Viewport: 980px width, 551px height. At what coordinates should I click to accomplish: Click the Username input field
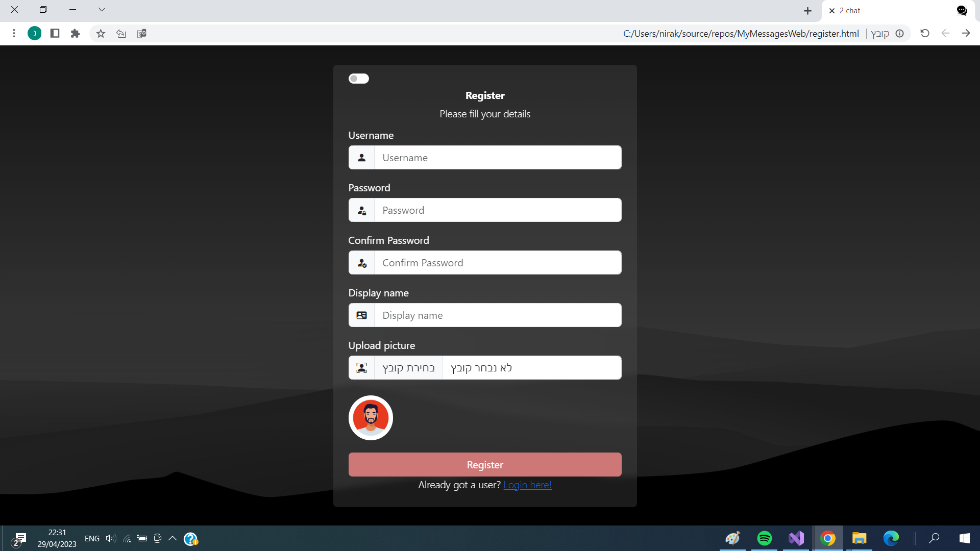[x=497, y=158]
